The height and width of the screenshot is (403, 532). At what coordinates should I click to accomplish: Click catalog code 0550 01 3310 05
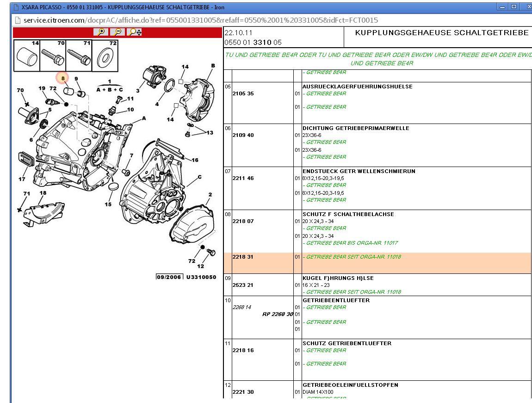point(253,43)
